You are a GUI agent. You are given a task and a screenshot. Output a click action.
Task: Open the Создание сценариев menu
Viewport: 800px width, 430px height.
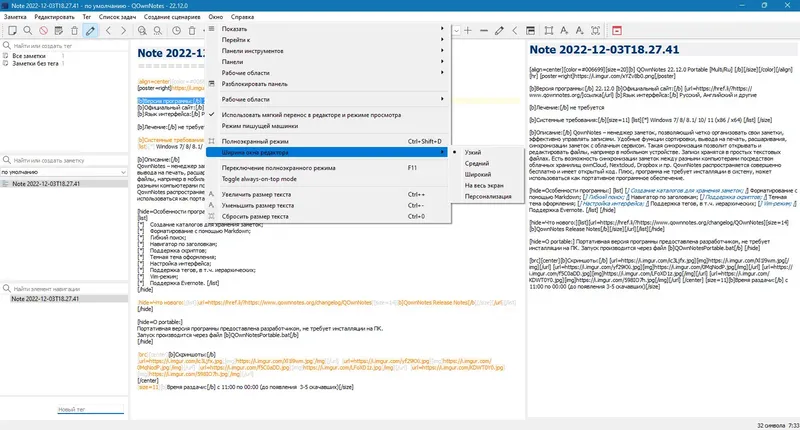click(x=172, y=17)
